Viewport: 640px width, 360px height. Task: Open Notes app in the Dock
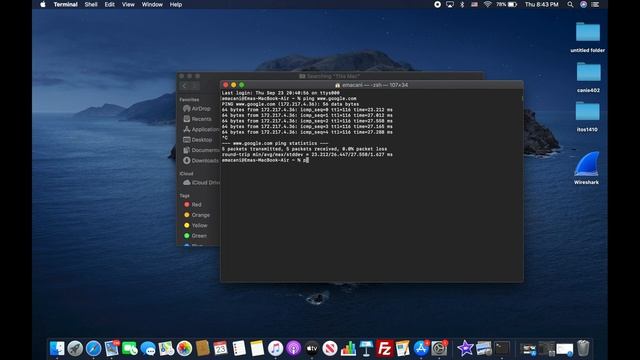click(x=257, y=348)
